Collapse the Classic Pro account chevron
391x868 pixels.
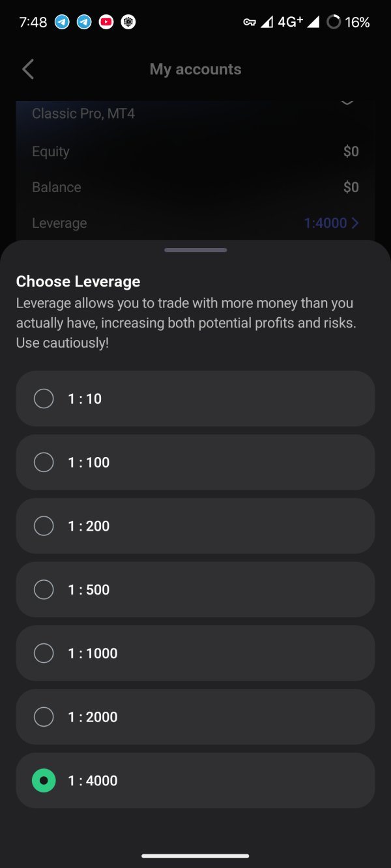click(347, 102)
